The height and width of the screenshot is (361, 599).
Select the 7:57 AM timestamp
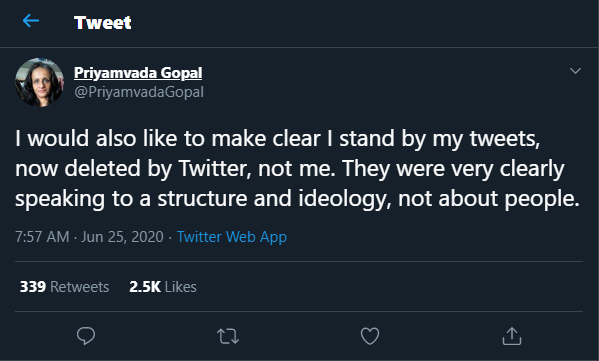pyautogui.click(x=42, y=237)
